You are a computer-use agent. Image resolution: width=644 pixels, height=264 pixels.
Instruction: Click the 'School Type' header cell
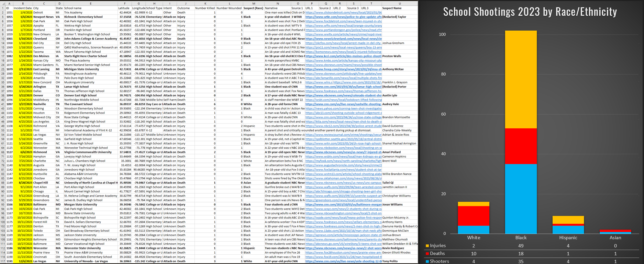(x=154, y=8)
